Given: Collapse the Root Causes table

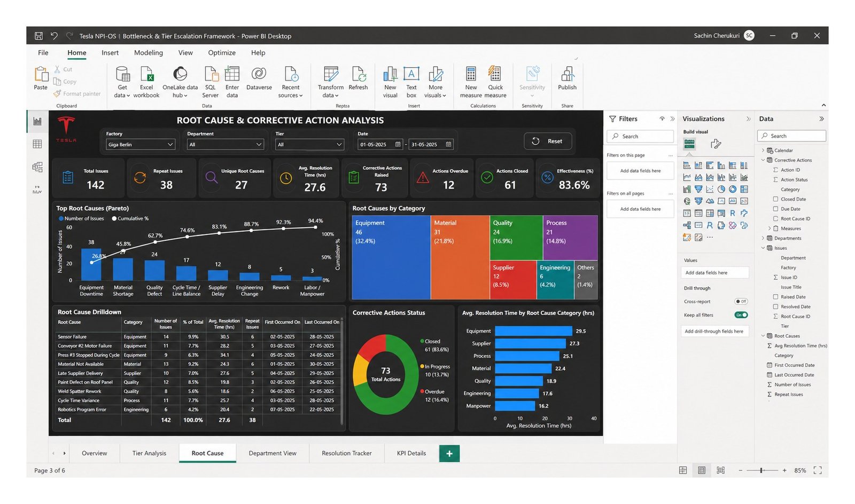Looking at the screenshot, I should coord(763,336).
